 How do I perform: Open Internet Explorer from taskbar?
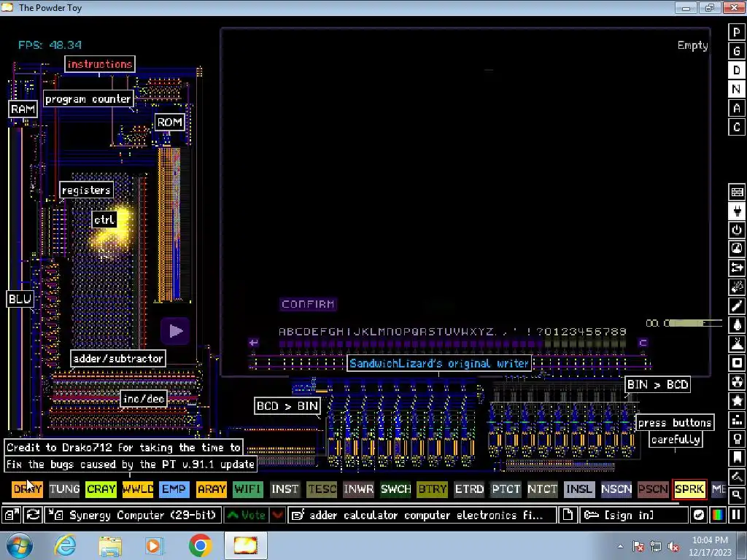pos(65,545)
